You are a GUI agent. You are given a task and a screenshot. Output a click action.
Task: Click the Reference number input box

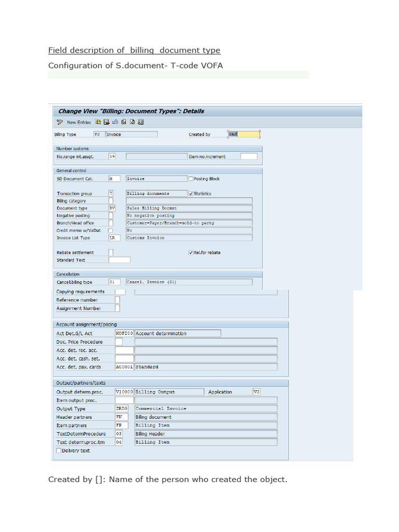[x=117, y=300]
